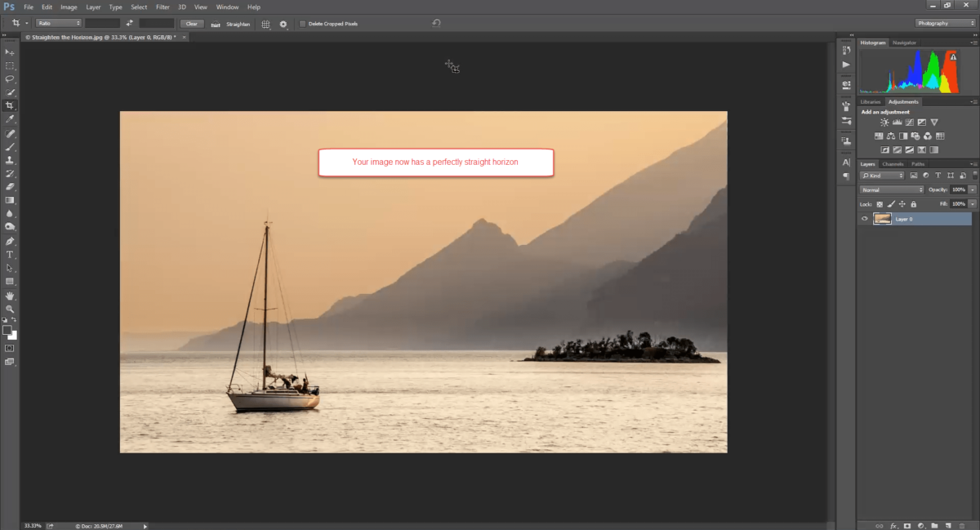Screen dimensions: 980x530
Task: Select the Eyedropper tool
Action: [10, 119]
